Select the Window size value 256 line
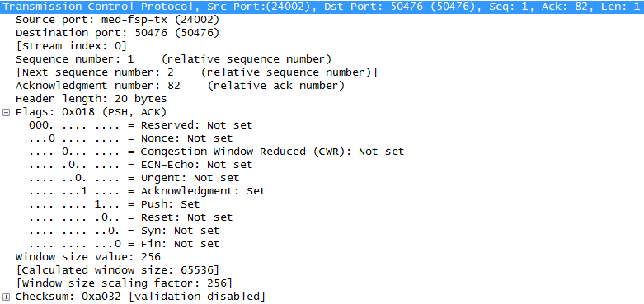644x304 pixels. coord(88,257)
